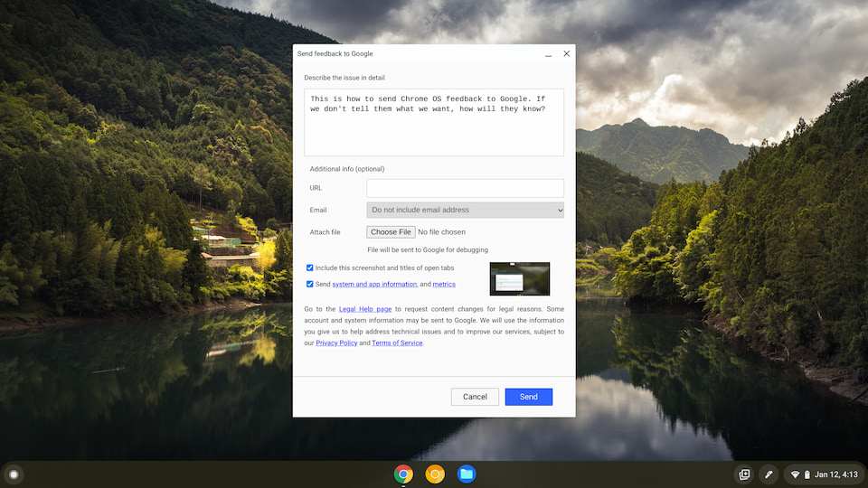Click the Send button
Screen dimensions: 868x488
click(x=529, y=397)
